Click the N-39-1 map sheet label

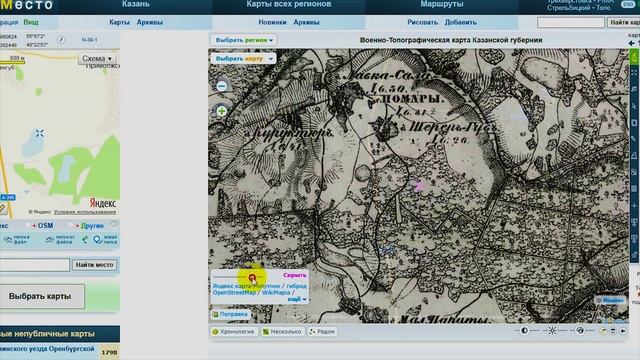89,40
